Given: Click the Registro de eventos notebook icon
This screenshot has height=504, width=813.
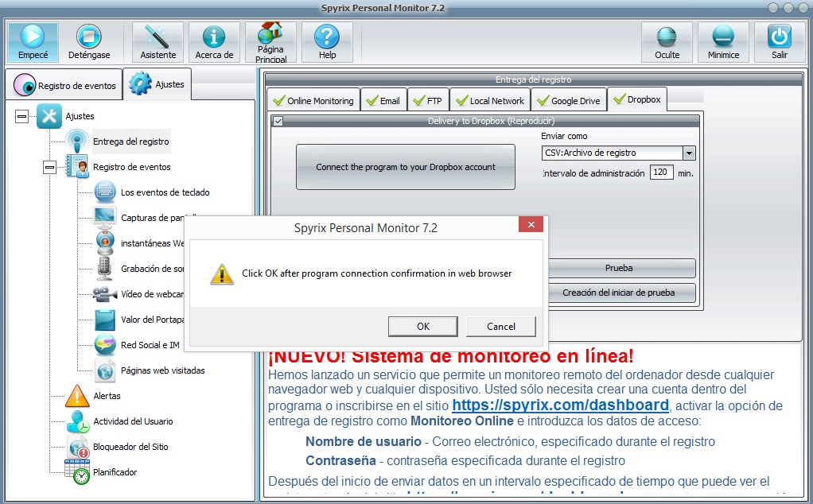Looking at the screenshot, I should pyautogui.click(x=77, y=166).
